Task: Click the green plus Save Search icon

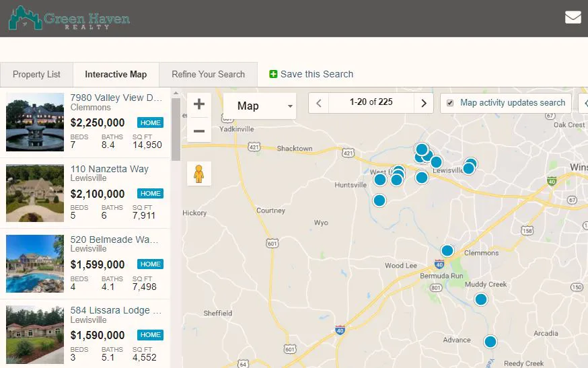Action: coord(273,74)
